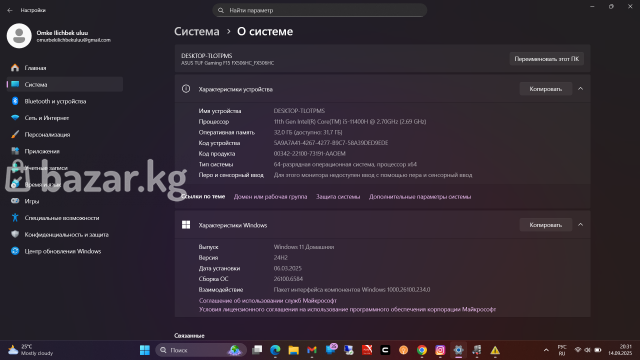Collapse Характеристики устройства section
The height and width of the screenshot is (360, 640).
(x=580, y=89)
